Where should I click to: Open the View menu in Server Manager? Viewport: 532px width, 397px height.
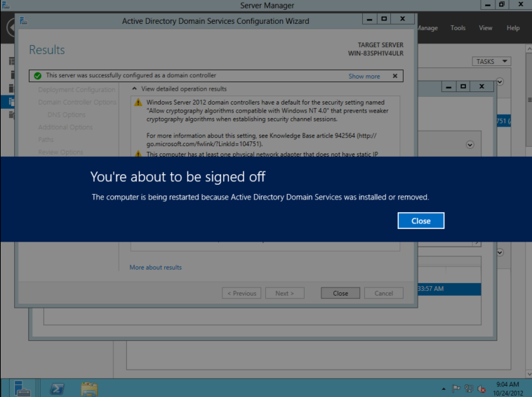tap(485, 28)
